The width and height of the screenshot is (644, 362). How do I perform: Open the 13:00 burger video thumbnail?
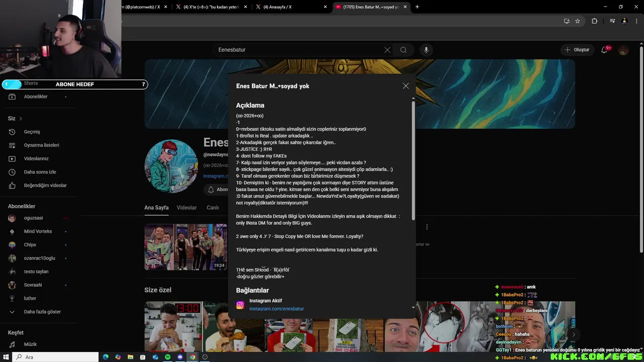(174, 326)
